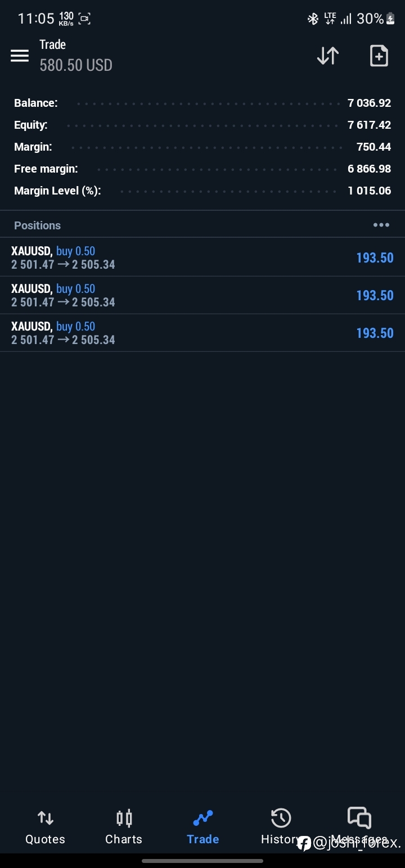Tap the Trade line-graph icon
The width and height of the screenshot is (405, 868).
point(203,818)
